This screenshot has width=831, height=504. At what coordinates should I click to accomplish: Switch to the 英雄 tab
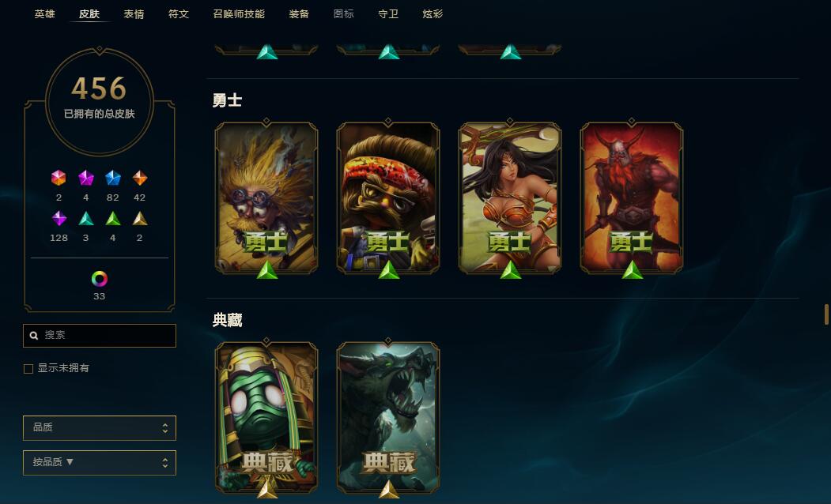point(44,13)
